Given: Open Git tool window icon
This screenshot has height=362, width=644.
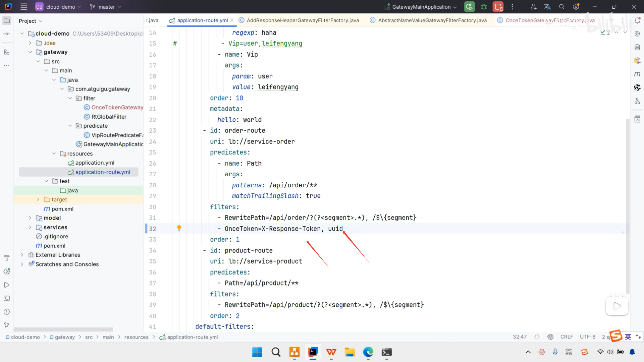Looking at the screenshot, I should click(7, 325).
